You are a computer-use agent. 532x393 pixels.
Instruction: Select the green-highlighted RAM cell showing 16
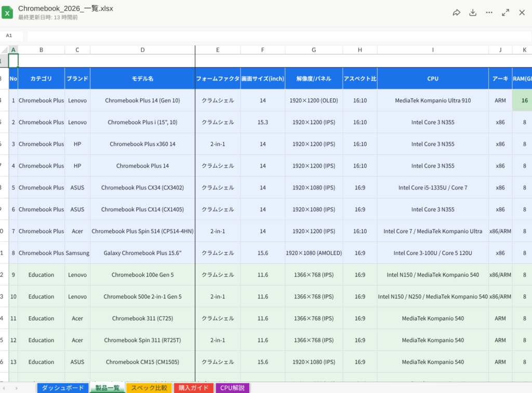point(524,101)
